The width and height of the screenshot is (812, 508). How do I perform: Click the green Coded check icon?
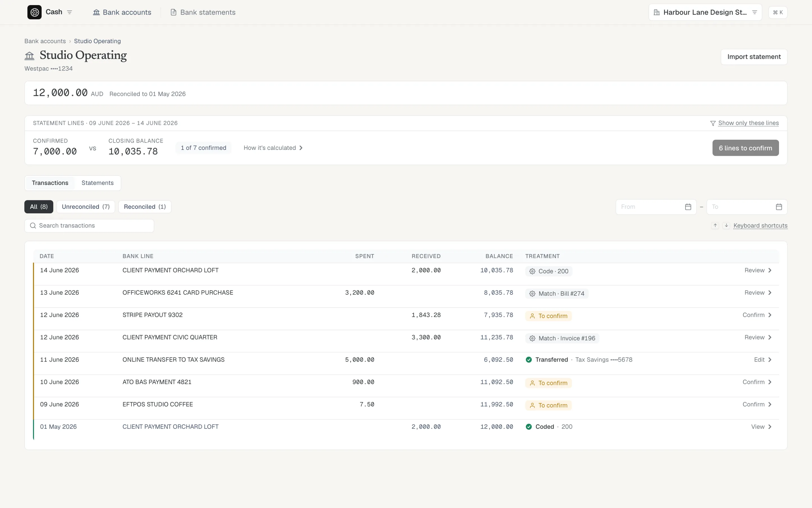coord(529,427)
